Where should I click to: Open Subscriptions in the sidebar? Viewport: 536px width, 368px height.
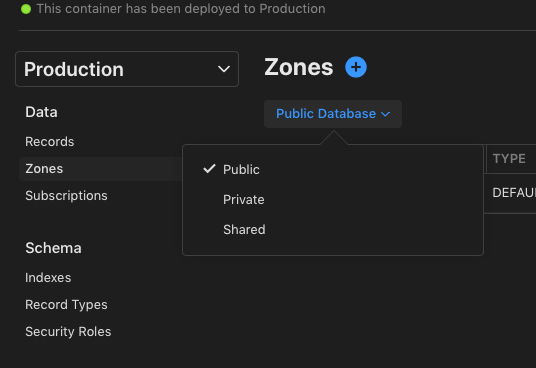[x=66, y=196]
